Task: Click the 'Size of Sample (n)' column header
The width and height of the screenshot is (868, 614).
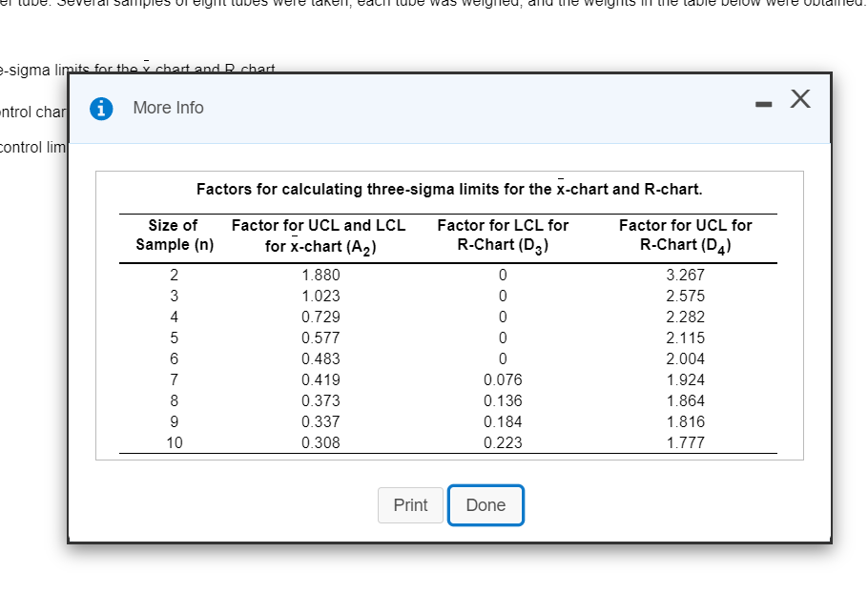Action: tap(174, 235)
